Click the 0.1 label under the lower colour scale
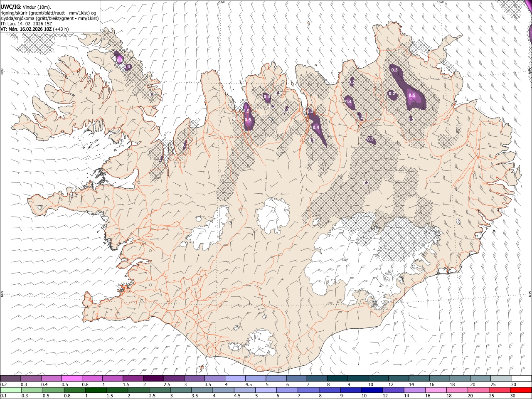 (3, 396)
